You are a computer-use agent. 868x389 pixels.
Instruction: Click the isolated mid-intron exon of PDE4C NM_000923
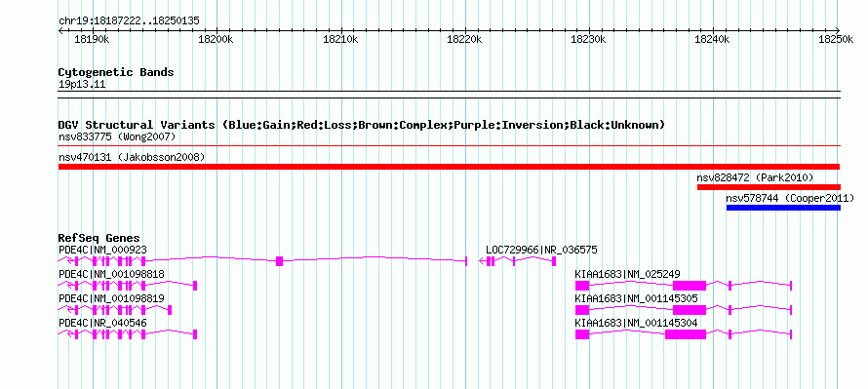tap(280, 261)
